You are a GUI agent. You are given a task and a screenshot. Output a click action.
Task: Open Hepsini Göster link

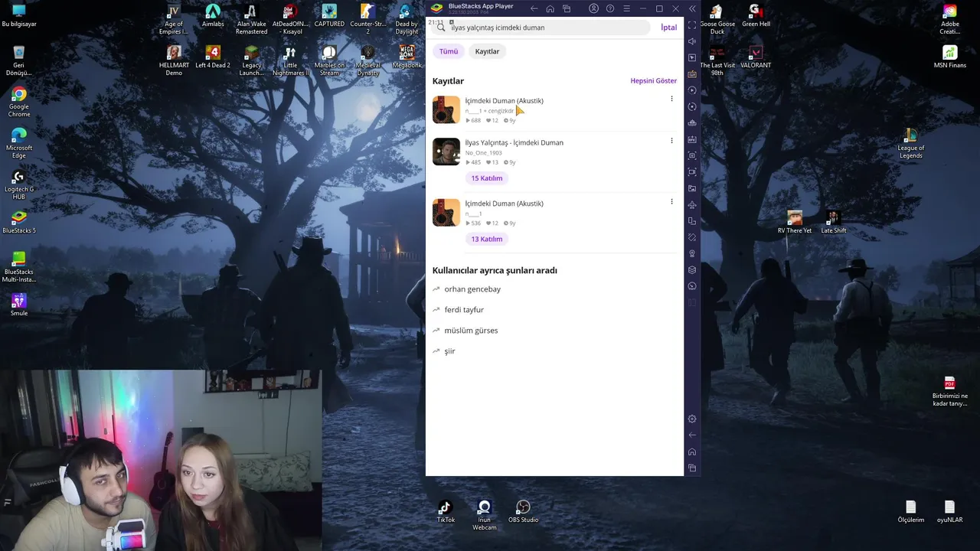pyautogui.click(x=653, y=80)
